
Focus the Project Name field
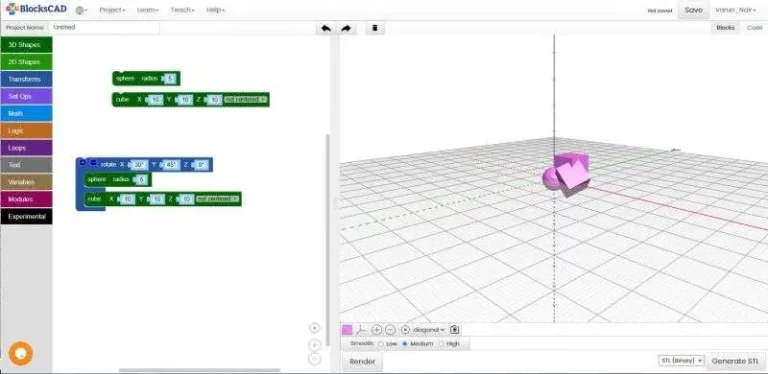(x=104, y=27)
